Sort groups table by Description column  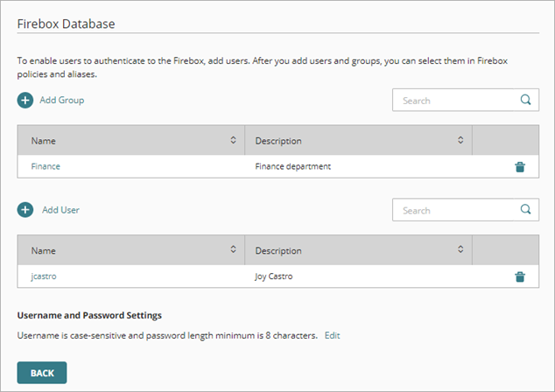460,140
